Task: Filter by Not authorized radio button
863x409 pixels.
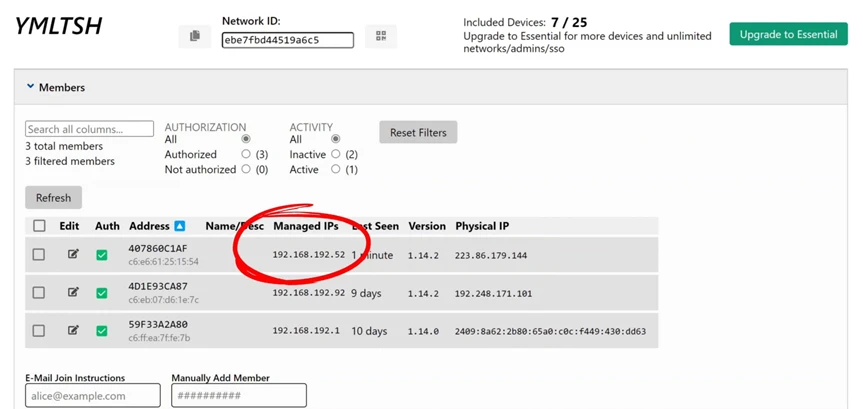Action: 246,169
